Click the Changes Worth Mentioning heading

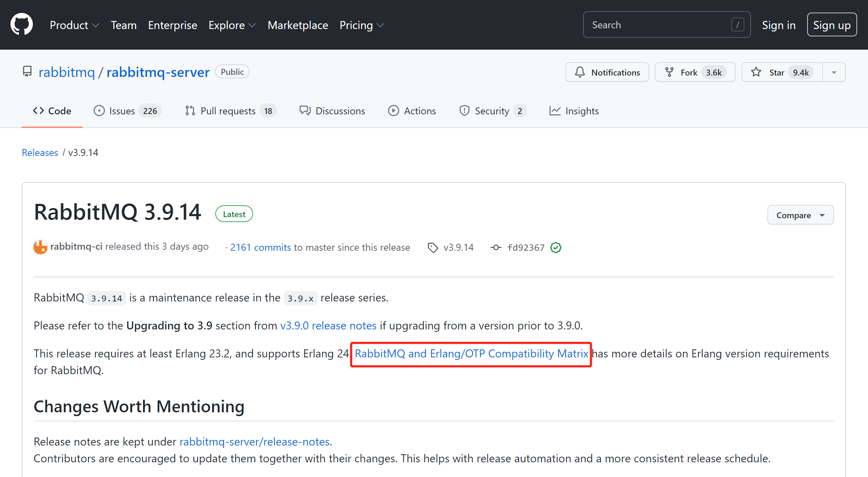(139, 406)
